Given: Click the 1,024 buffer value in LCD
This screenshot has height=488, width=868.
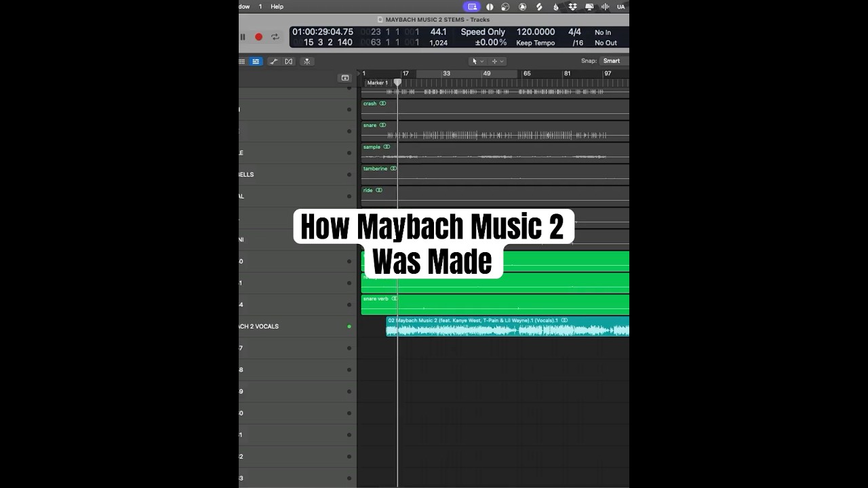Looking at the screenshot, I should pos(438,43).
